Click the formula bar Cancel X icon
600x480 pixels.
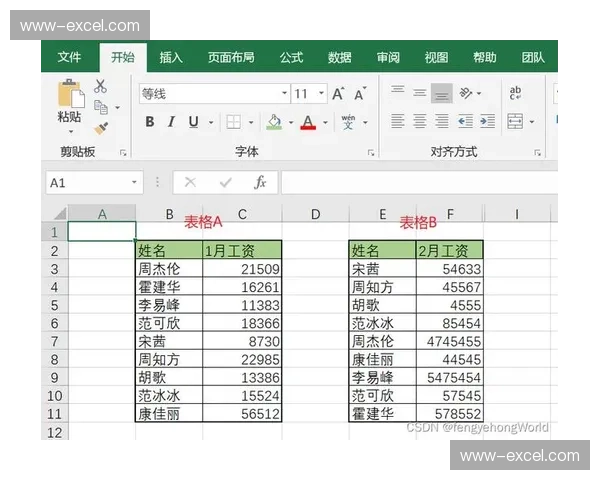coord(190,182)
